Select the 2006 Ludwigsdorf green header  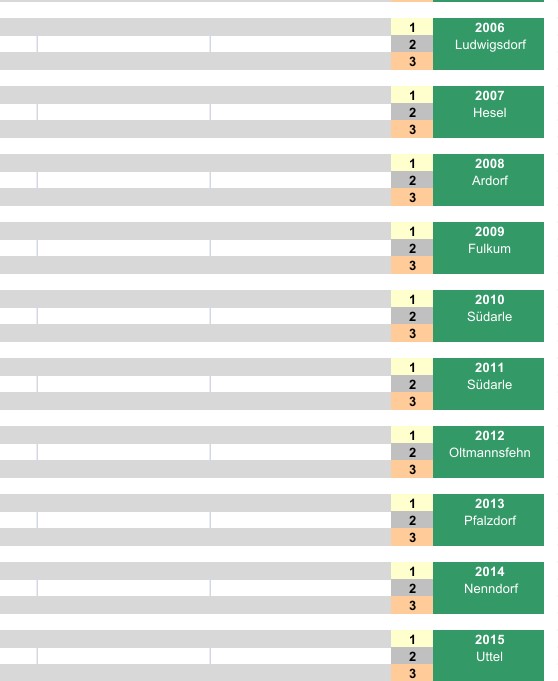click(x=488, y=44)
